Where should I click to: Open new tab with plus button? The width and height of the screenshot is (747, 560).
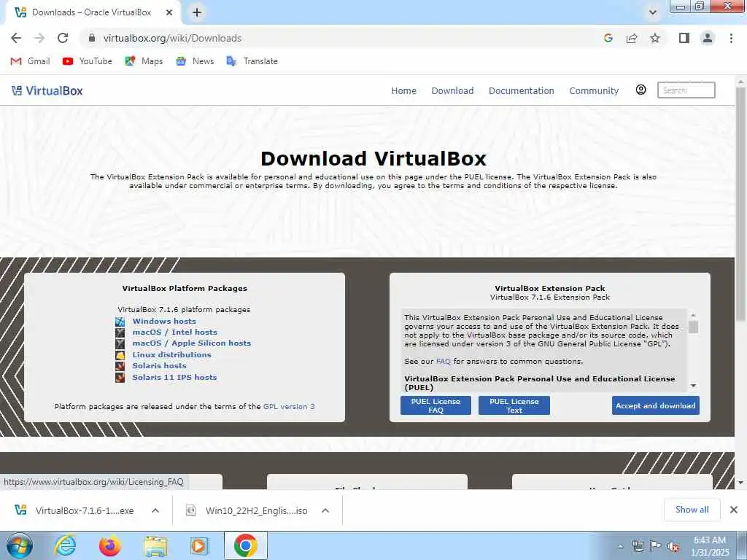tap(197, 12)
